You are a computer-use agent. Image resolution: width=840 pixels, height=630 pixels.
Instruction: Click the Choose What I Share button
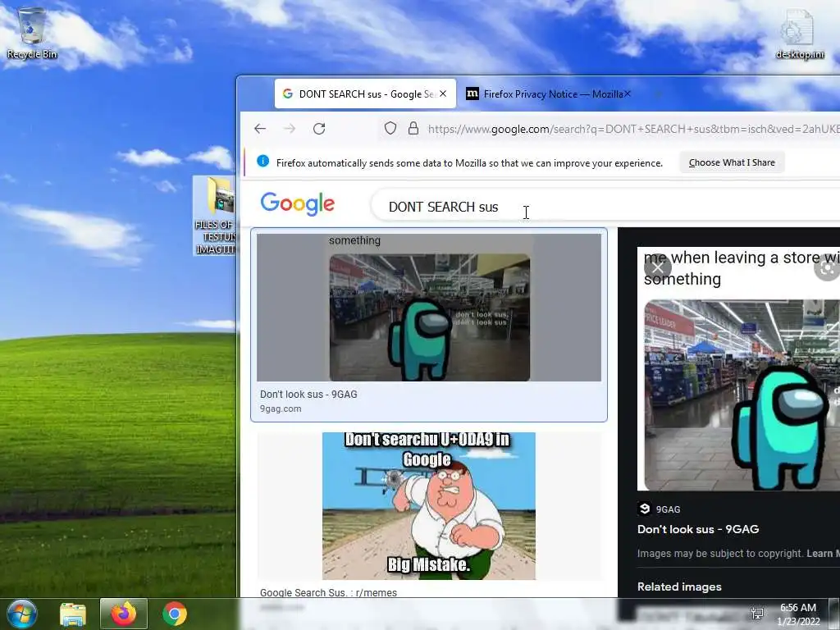coord(732,162)
